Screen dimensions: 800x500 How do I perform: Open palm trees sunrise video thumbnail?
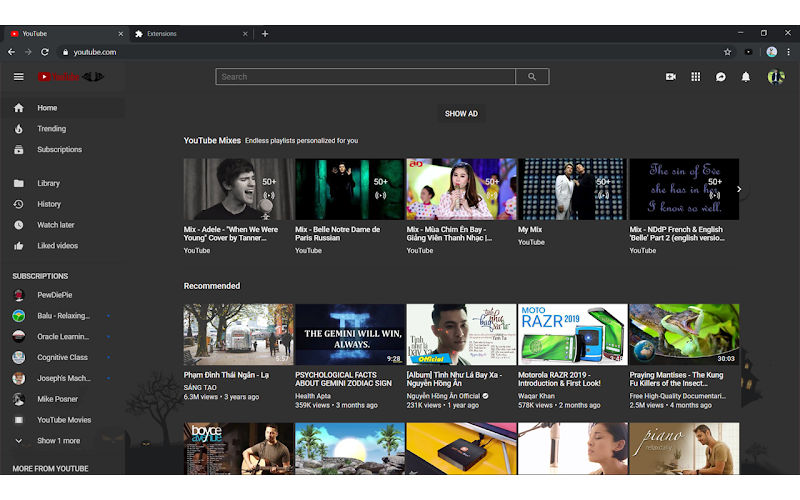[349, 448]
